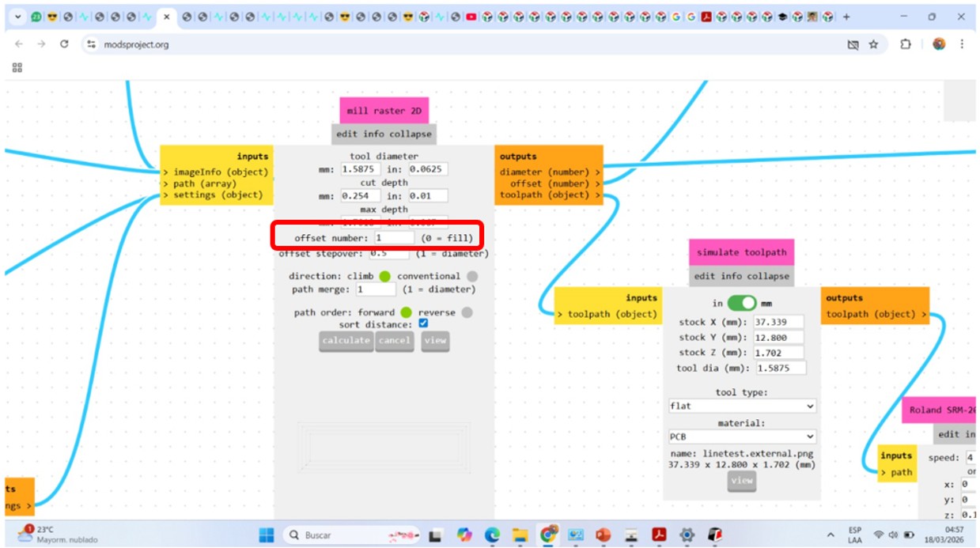
Task: Select reverse path order
Action: coord(467,312)
